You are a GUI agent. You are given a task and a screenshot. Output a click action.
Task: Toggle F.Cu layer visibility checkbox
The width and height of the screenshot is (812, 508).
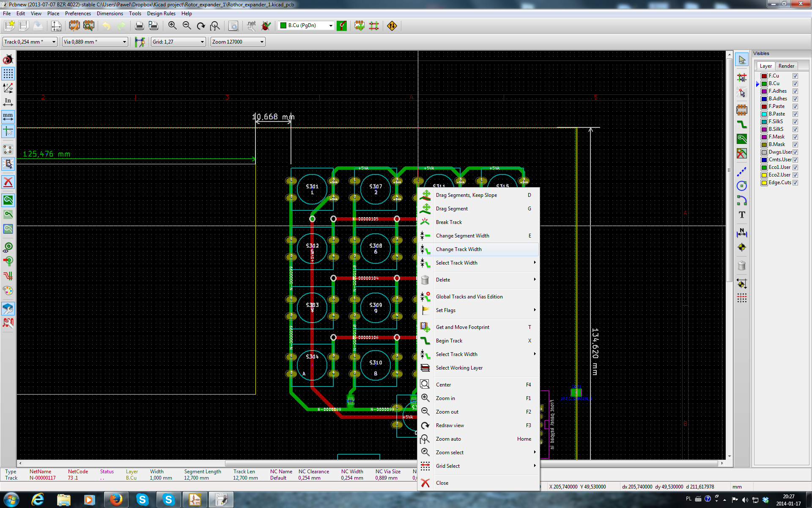[x=795, y=76]
